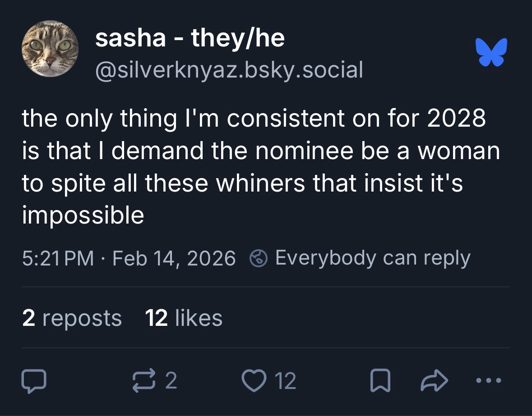Open the three-dot more options menu
This screenshot has height=416, width=532.
click(x=488, y=381)
